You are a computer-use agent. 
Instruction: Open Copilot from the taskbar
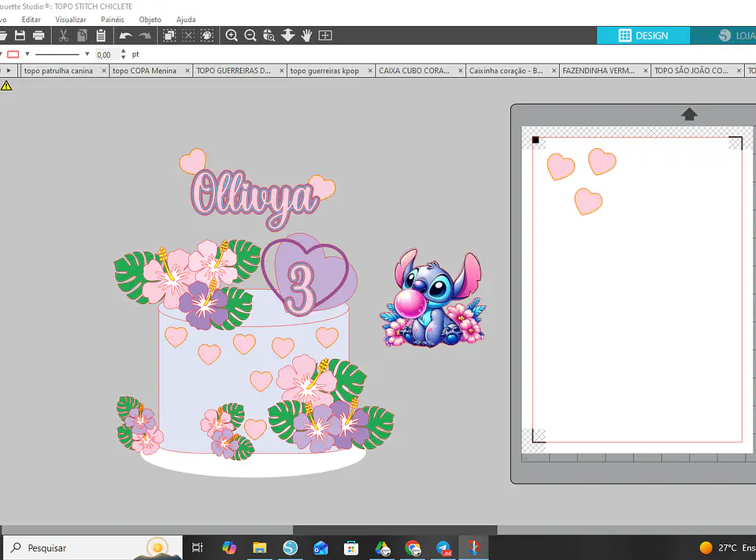(229, 548)
